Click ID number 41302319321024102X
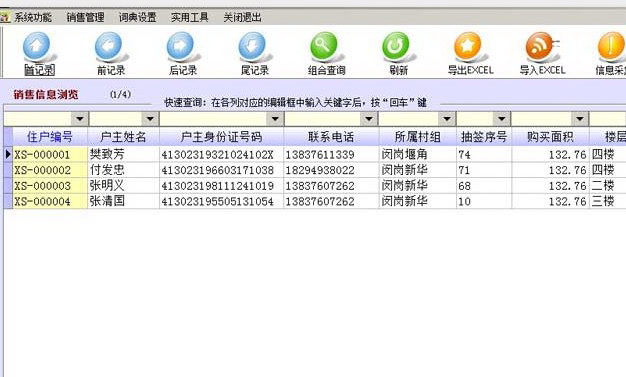626x377 pixels. (x=218, y=155)
